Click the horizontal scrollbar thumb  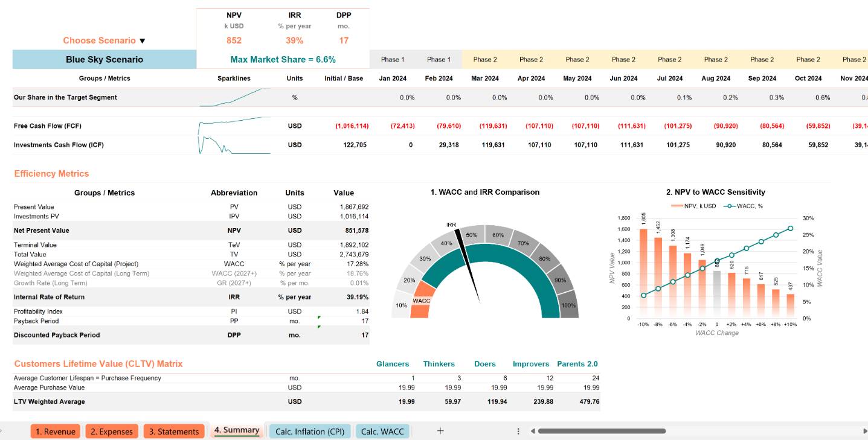[602, 431]
